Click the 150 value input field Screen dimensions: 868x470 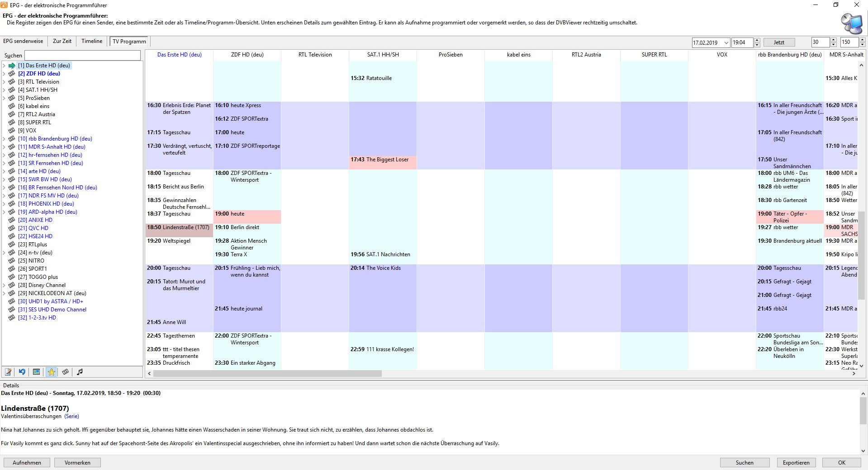pos(849,42)
